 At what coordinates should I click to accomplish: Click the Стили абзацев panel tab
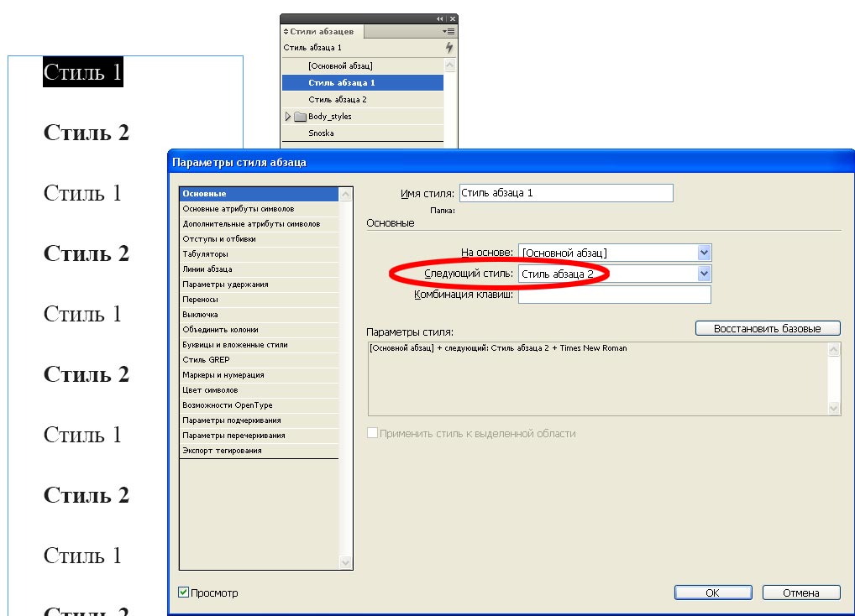pyautogui.click(x=322, y=32)
